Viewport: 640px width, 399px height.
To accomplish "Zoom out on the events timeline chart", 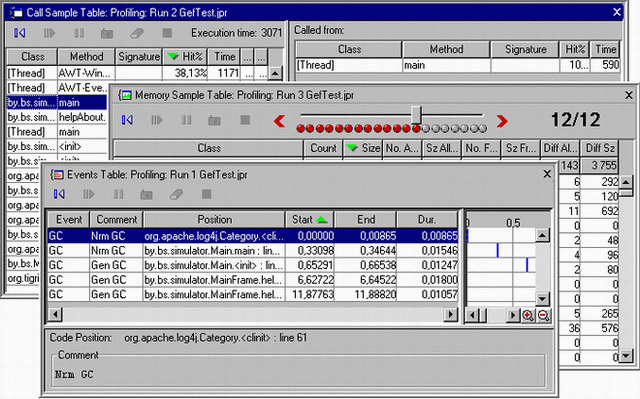I will pos(543,315).
